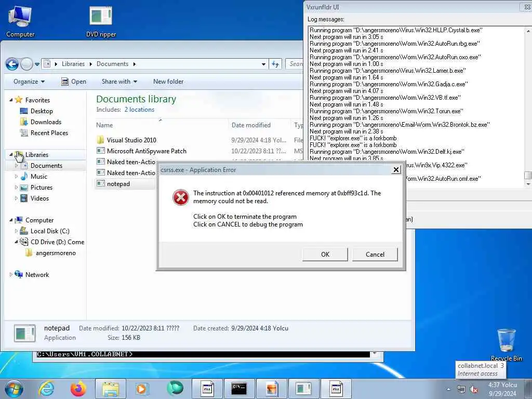The image size is (532, 399).
Task: Open recent pages dropdown next to Forward
Action: click(37, 64)
